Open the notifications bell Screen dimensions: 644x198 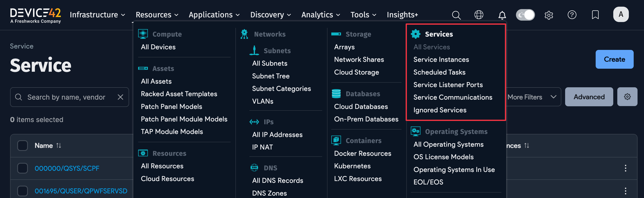tap(502, 15)
